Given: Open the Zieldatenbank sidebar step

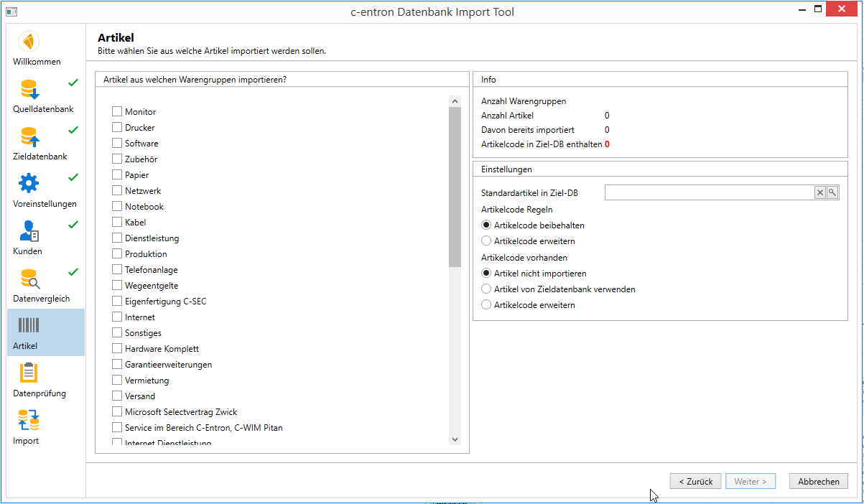Looking at the screenshot, I should coord(29,137).
